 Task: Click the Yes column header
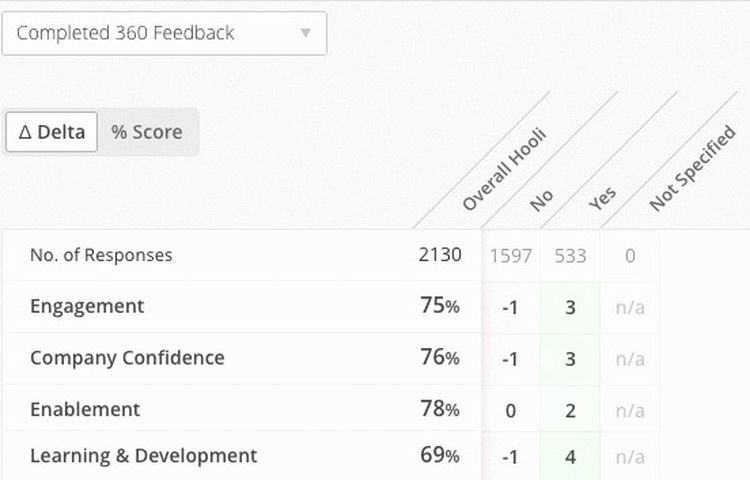coord(603,197)
